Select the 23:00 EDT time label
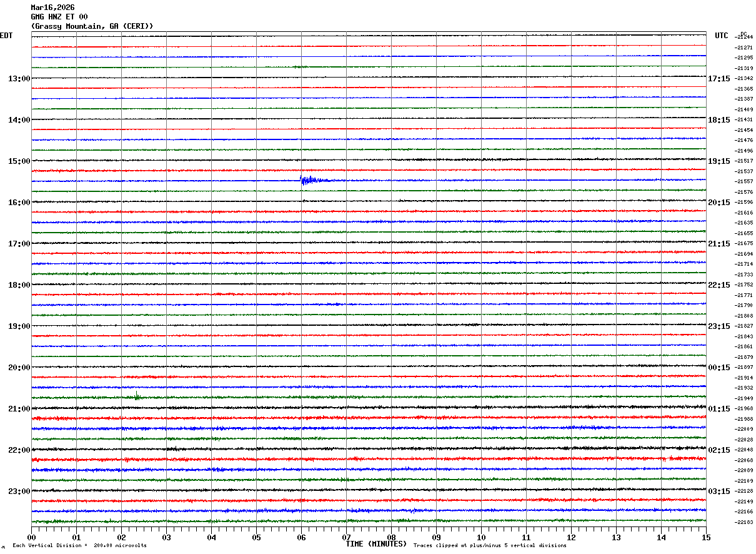The width and height of the screenshot is (756, 554). tap(19, 491)
